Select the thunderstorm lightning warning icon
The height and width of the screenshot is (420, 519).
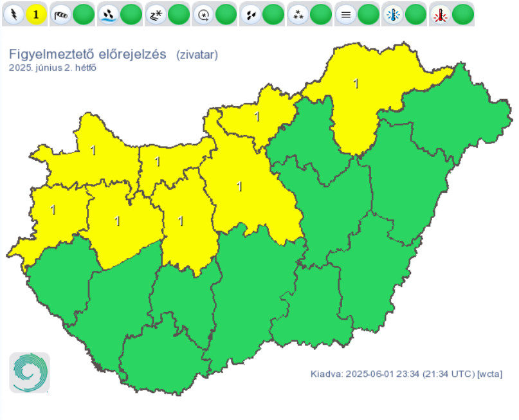(14, 14)
